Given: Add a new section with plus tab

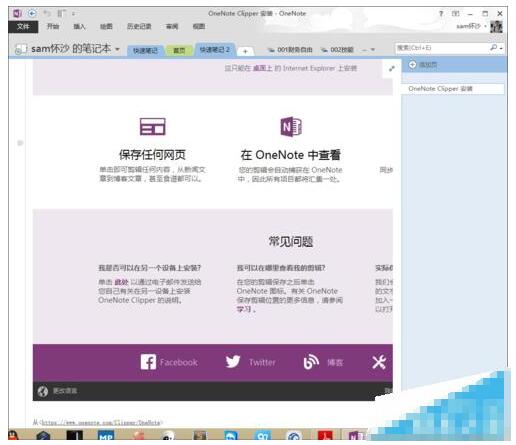Looking at the screenshot, I should (245, 51).
